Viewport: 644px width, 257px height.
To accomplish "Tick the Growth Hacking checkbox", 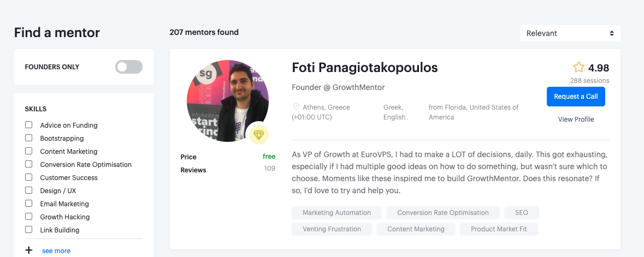I will [29, 217].
